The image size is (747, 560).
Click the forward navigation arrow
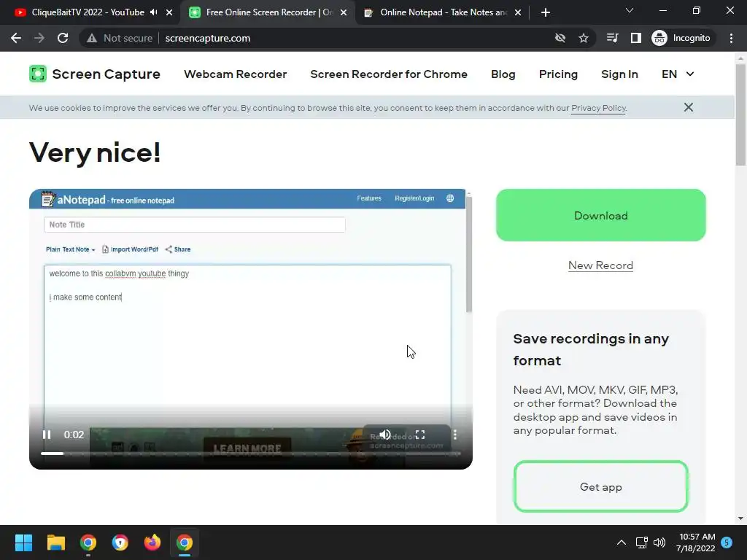click(39, 38)
